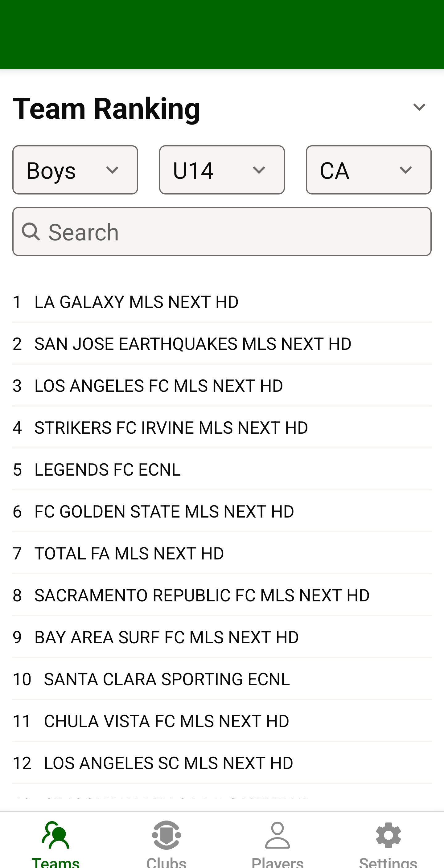The height and width of the screenshot is (868, 444).
Task: Select Los Angeles FC MLS Next HD
Action: pyautogui.click(x=158, y=386)
